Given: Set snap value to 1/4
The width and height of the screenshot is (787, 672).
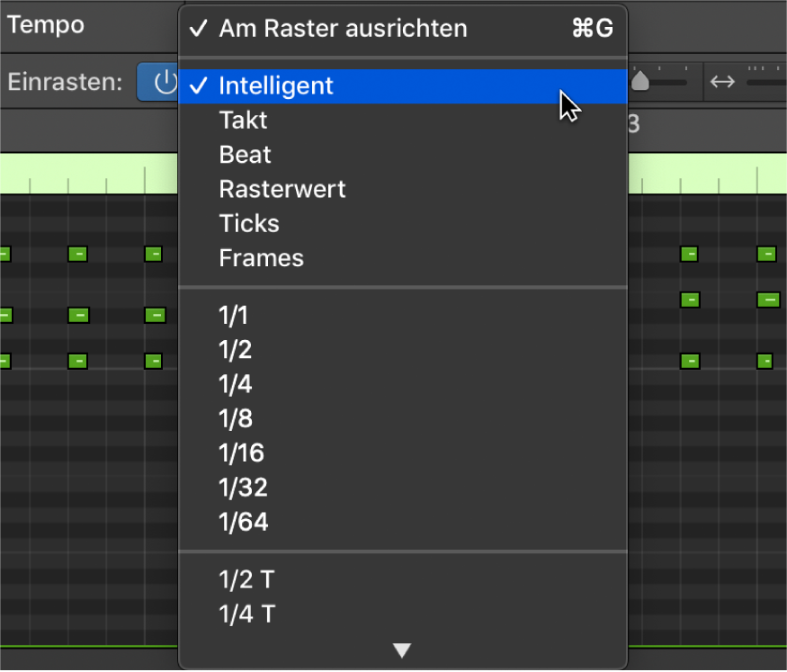Looking at the screenshot, I should point(234,384).
